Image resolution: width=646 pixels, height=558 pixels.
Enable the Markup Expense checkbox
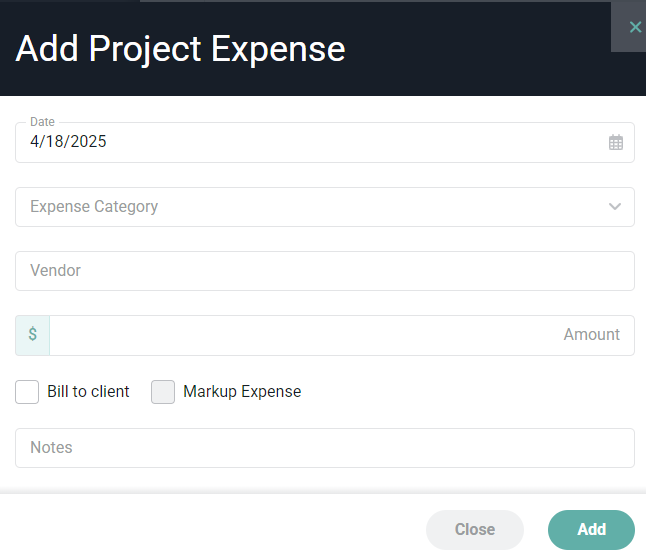pos(163,392)
